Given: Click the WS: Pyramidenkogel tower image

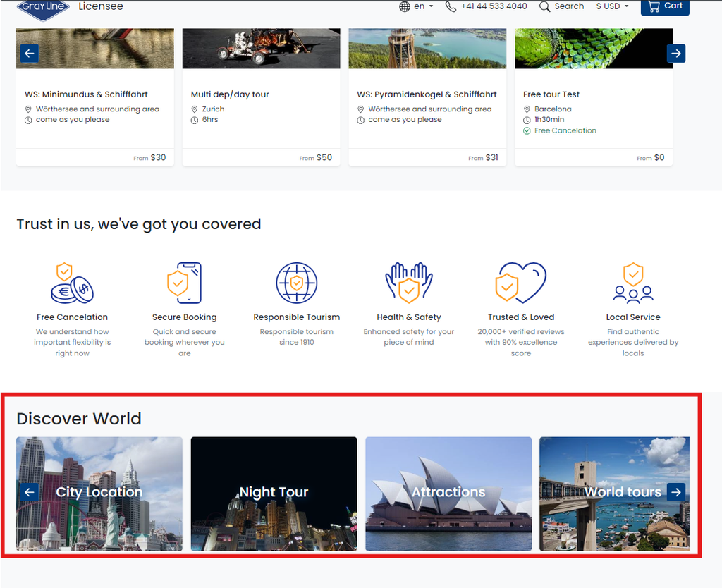Looking at the screenshot, I should [427, 49].
